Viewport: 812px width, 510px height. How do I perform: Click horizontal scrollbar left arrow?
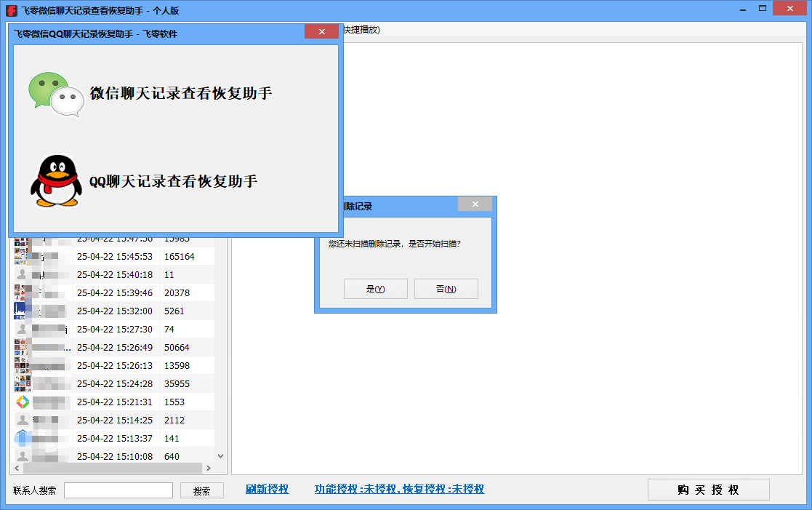click(17, 468)
